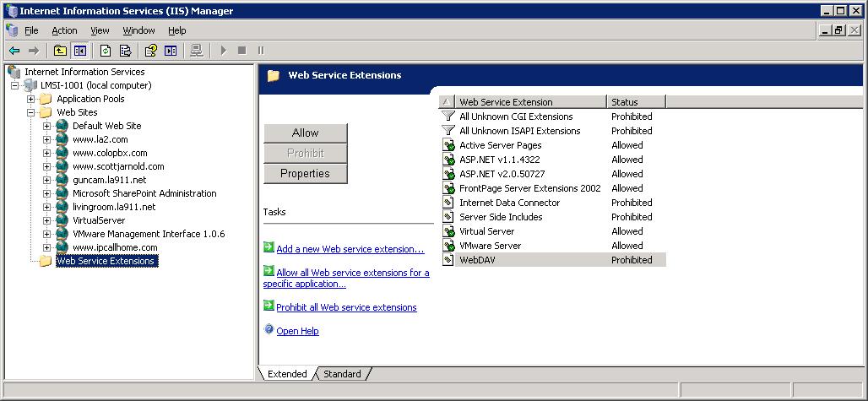Select the Web Service Extensions tree item
868x401 pixels.
(x=107, y=261)
